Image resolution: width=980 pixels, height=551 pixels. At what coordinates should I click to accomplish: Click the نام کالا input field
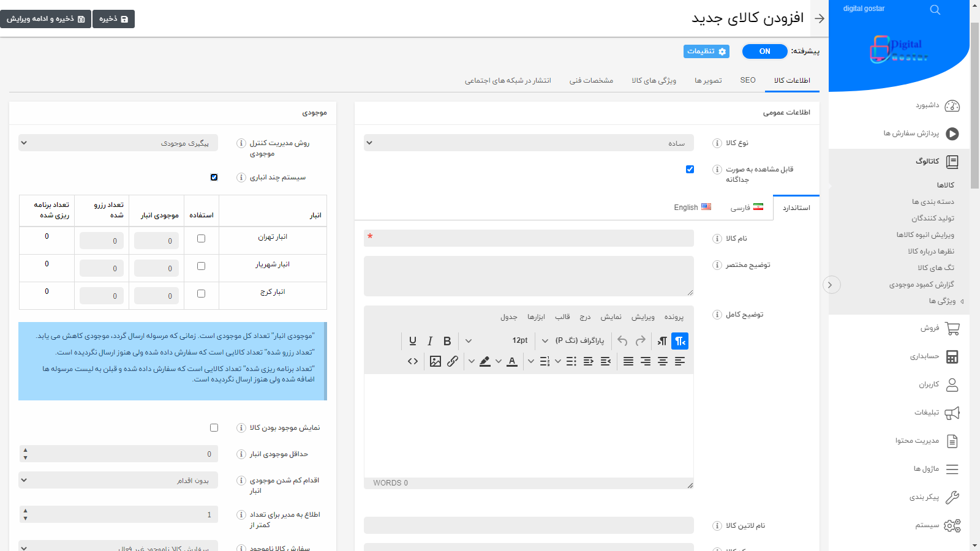[x=529, y=238]
